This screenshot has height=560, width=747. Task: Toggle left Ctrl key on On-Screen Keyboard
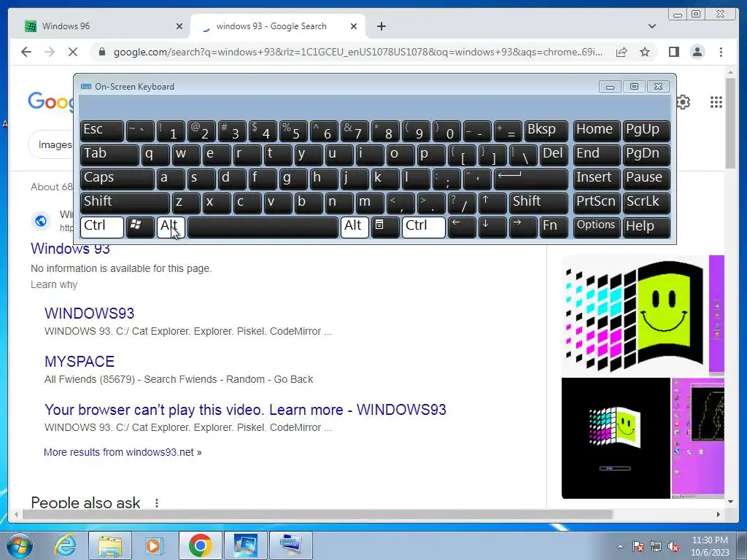click(102, 227)
